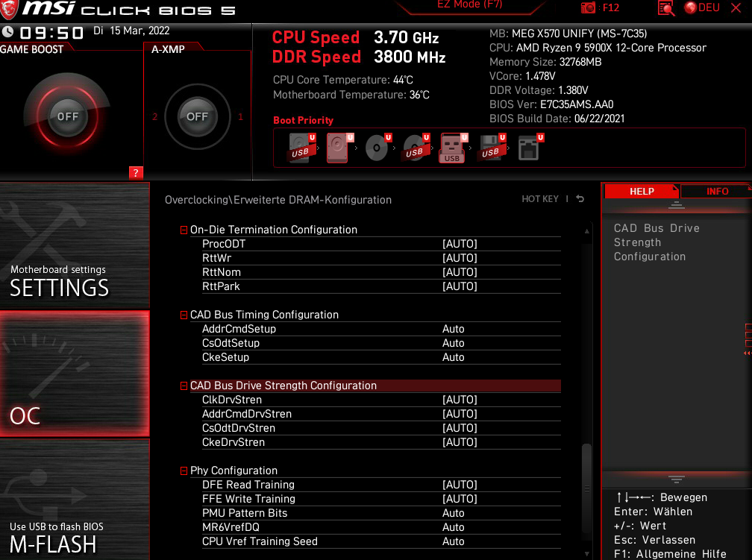
Task: Open ClkDrvStren [AUTO] value dropdown
Action: click(x=460, y=400)
